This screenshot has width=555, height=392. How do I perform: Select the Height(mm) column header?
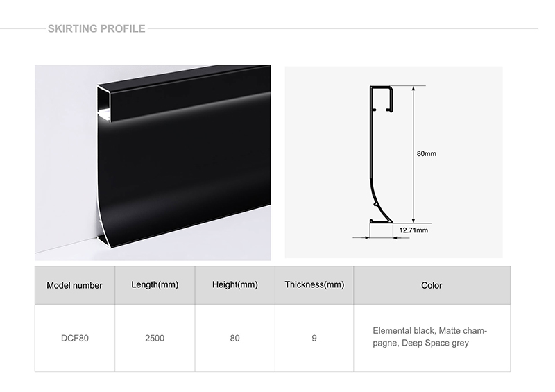click(x=235, y=285)
